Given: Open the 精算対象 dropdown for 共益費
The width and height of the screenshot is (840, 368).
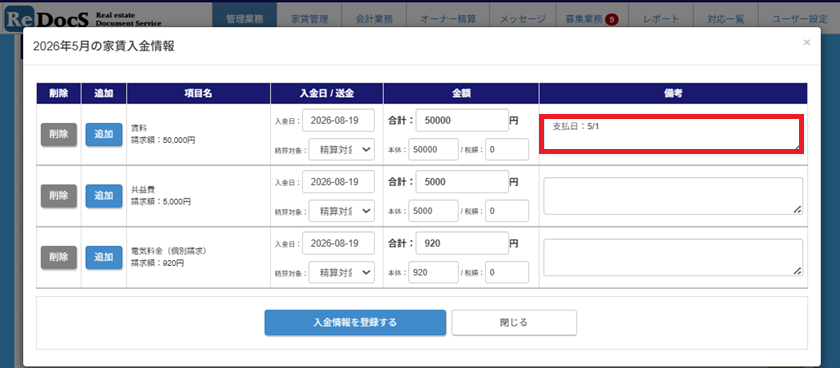Looking at the screenshot, I should 342,211.
